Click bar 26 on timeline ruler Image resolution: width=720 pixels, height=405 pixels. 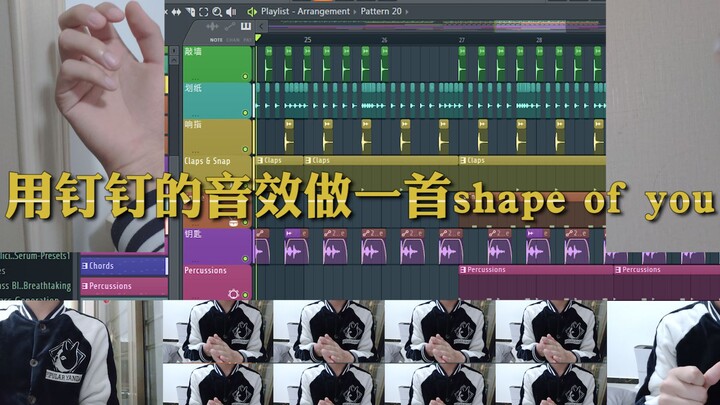[x=384, y=40]
